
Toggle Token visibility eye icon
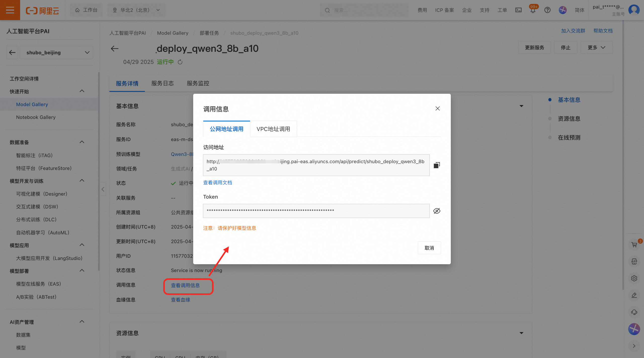[x=437, y=211]
